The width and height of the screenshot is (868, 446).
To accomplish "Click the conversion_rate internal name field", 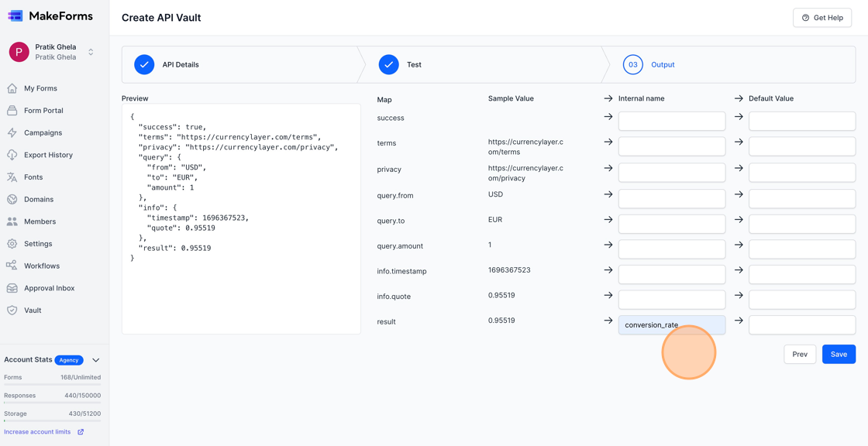I will (671, 324).
